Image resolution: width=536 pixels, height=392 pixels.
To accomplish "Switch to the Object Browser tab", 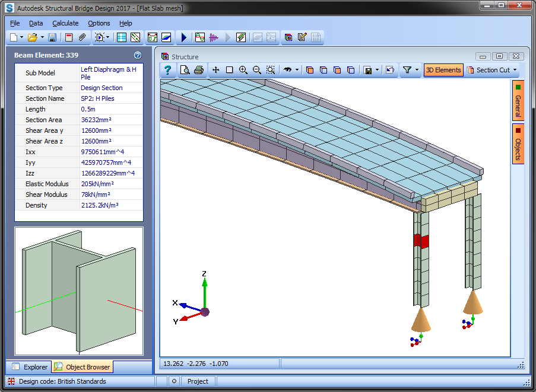I will pyautogui.click(x=83, y=367).
